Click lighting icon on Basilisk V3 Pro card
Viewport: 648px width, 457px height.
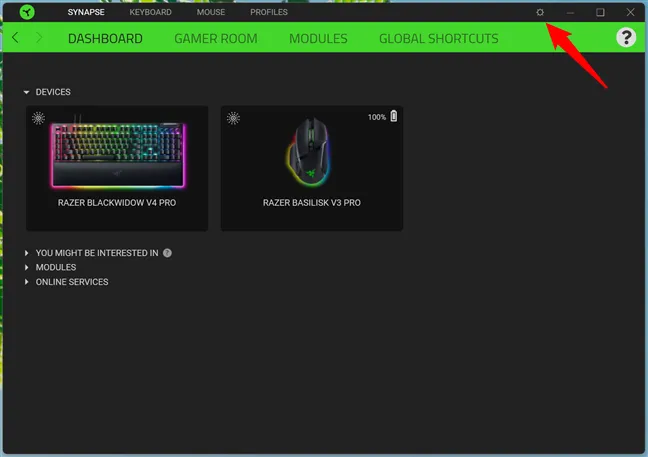(x=233, y=118)
